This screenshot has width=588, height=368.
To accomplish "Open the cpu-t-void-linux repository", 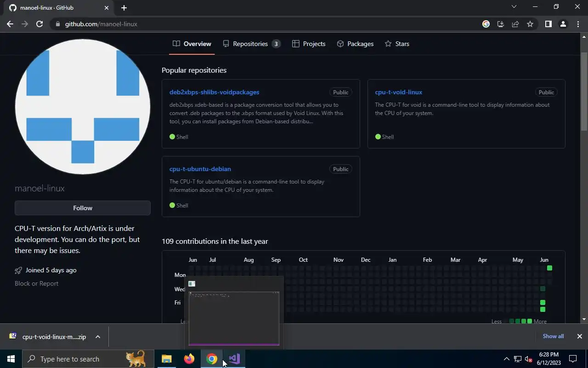I will pos(398,92).
